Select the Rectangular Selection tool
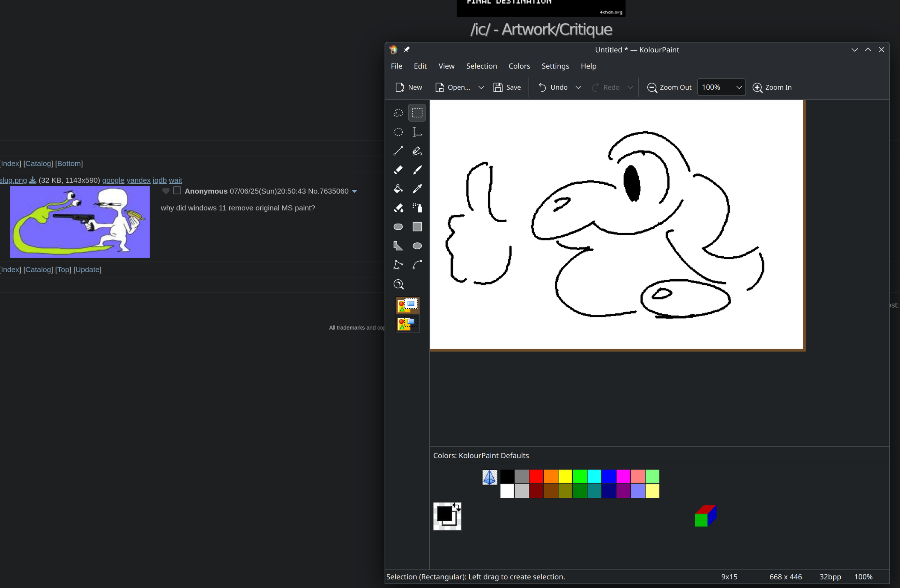Viewport: 900px width, 588px height. click(417, 113)
